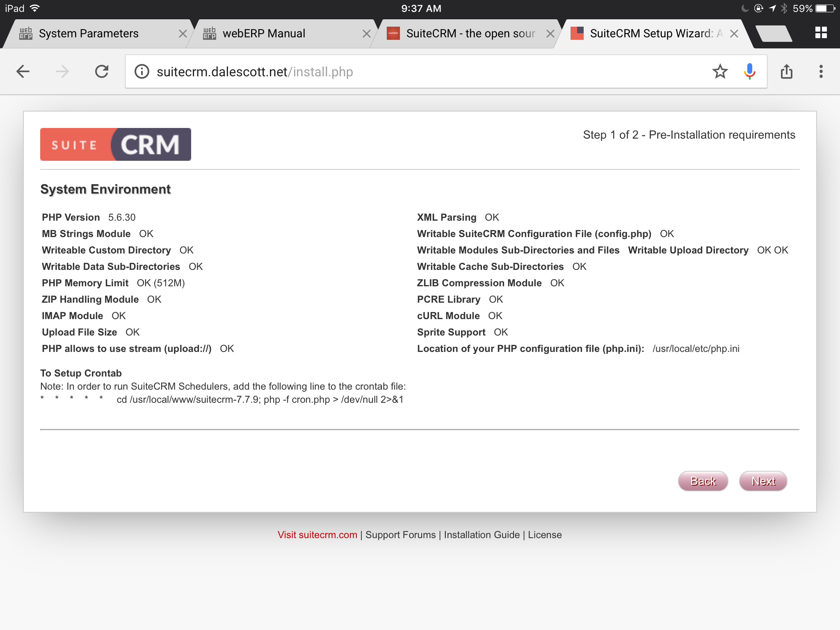Reload the install.php page
Image resolution: width=840 pixels, height=630 pixels.
[102, 71]
